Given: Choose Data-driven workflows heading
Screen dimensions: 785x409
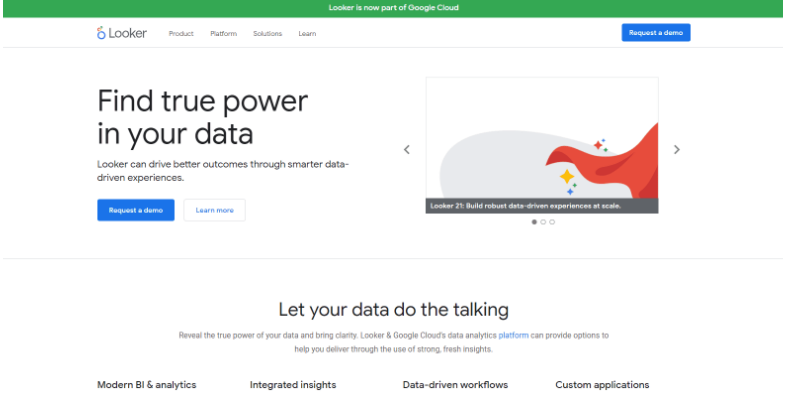Looking at the screenshot, I should click(x=455, y=385).
